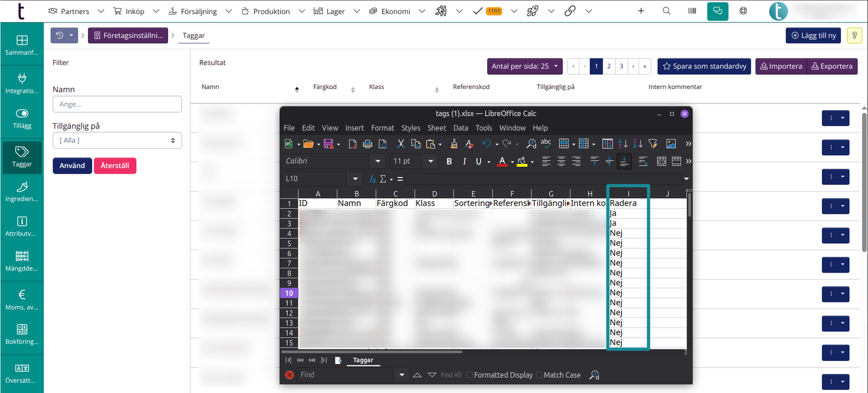Screen dimensions: 868x393
Task: Toggle Bold formatting in Calc
Action: pyautogui.click(x=449, y=161)
